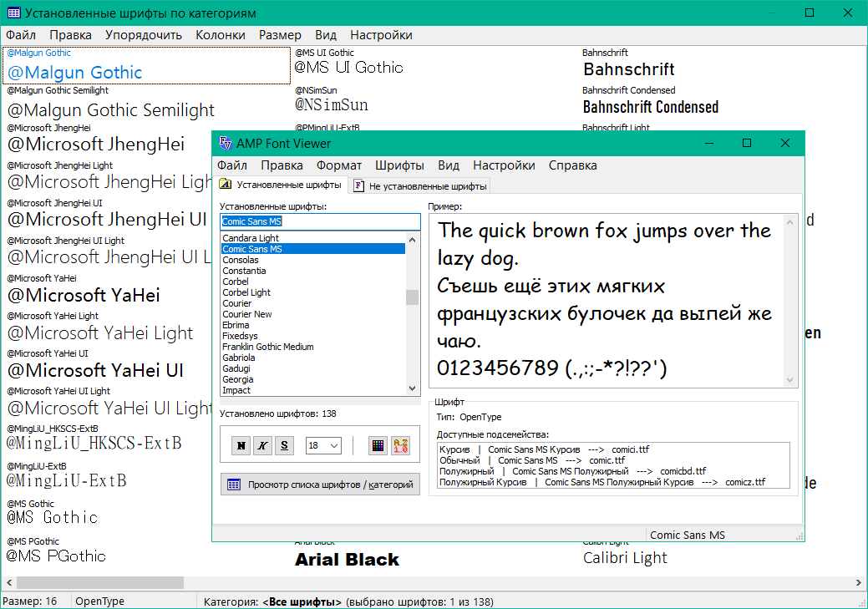Toggle italic style button
The width and height of the screenshot is (868, 609).
point(263,445)
